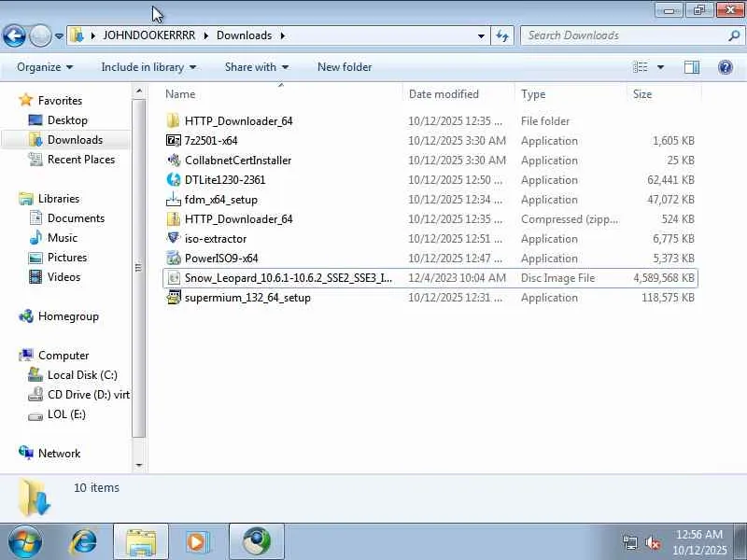Screen dimensions: 747x560
Task: Select Computer in the navigation pane
Action: (x=63, y=356)
